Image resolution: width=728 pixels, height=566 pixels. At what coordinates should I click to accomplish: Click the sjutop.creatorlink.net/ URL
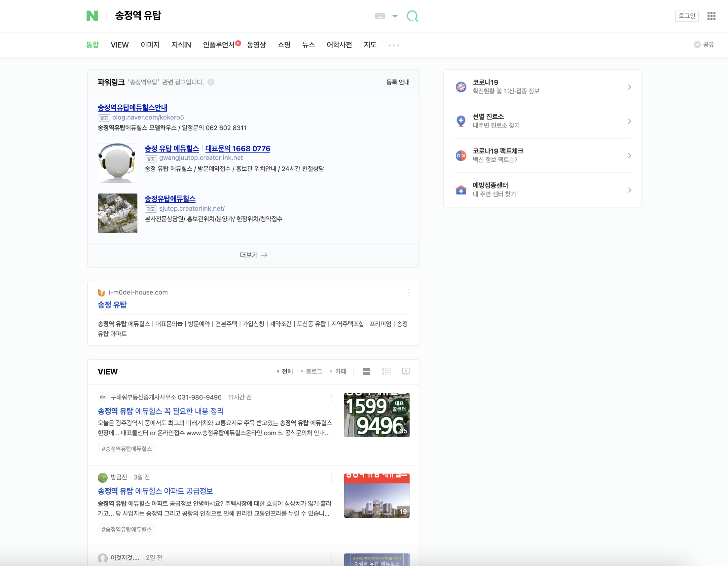coord(192,208)
